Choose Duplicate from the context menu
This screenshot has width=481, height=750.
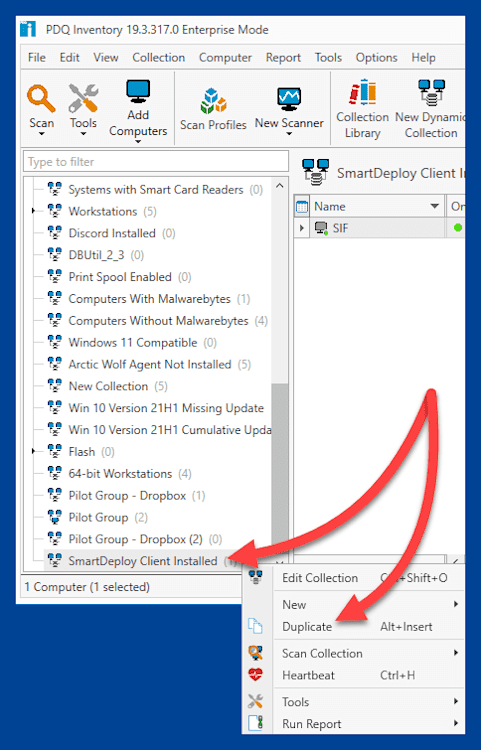pos(307,627)
